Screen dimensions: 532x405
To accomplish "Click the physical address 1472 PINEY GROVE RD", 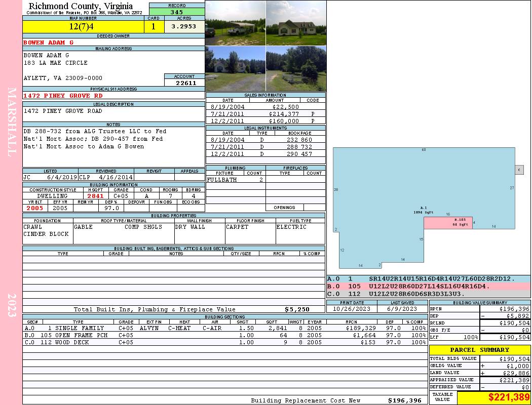I will tap(63, 96).
